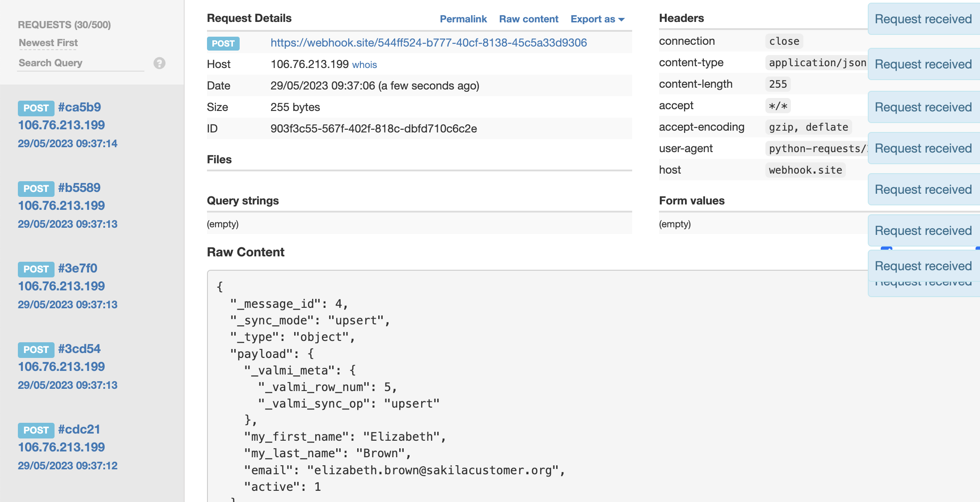Screen dimensions: 980x502
Task: Click the POST badge on request #cdc21
Action: [36, 430]
